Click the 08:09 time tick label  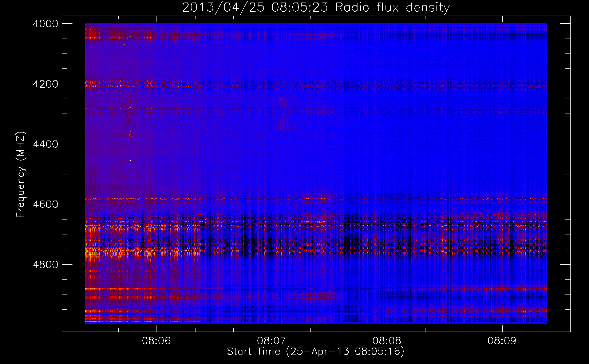tap(502, 341)
